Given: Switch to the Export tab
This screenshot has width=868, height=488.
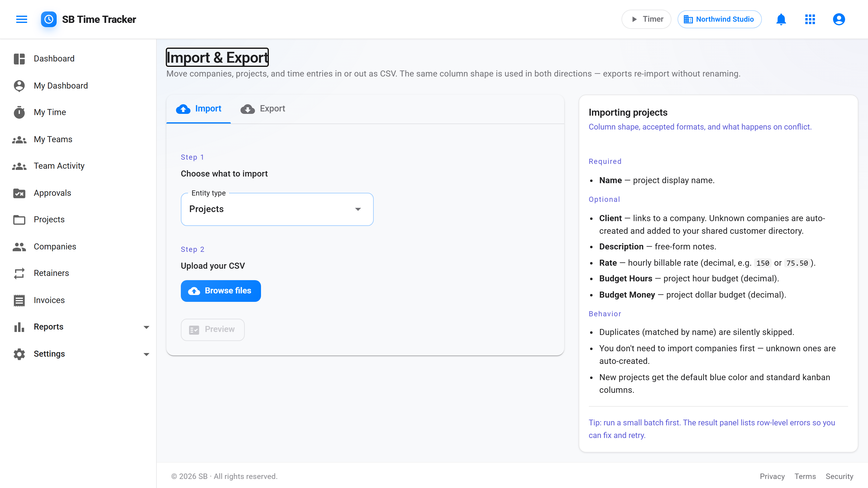Looking at the screenshot, I should tap(263, 109).
